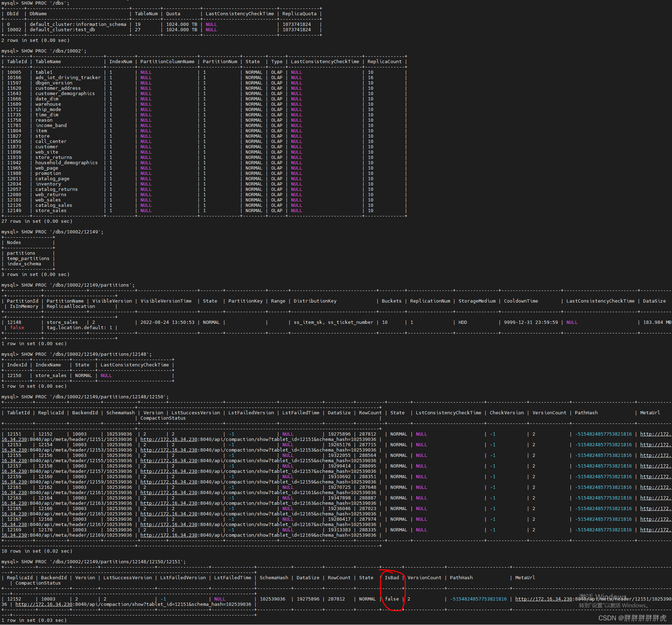This screenshot has height=625, width=672.
Task: Open MetaUrl link in the TabletId 12151 row
Action: (656, 434)
